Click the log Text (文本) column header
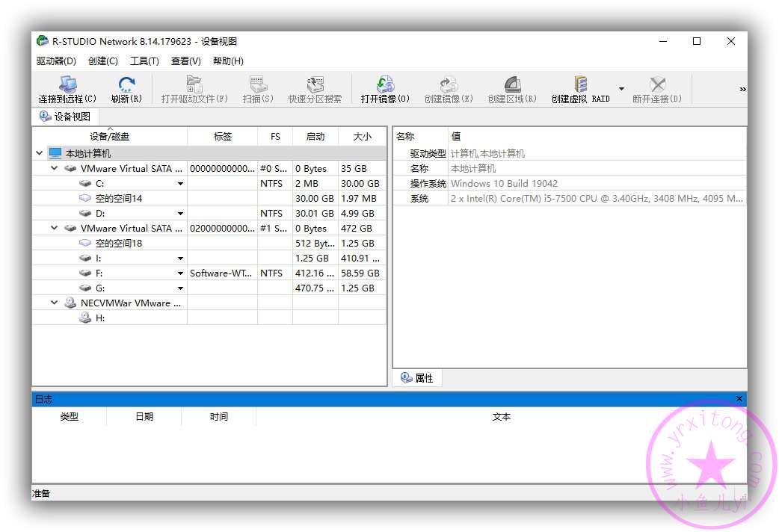 502,417
